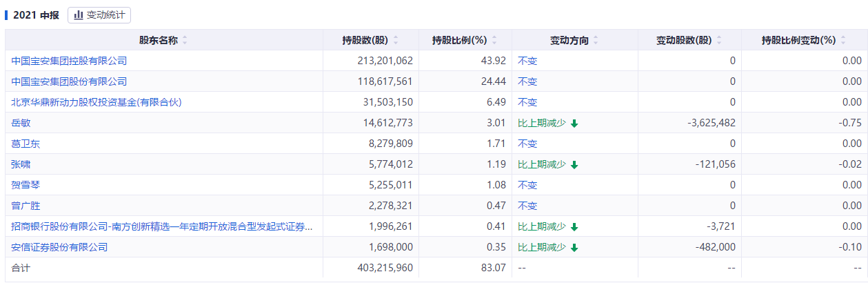
Task: Click green down arrow in 招商银行 row
Action: [574, 227]
